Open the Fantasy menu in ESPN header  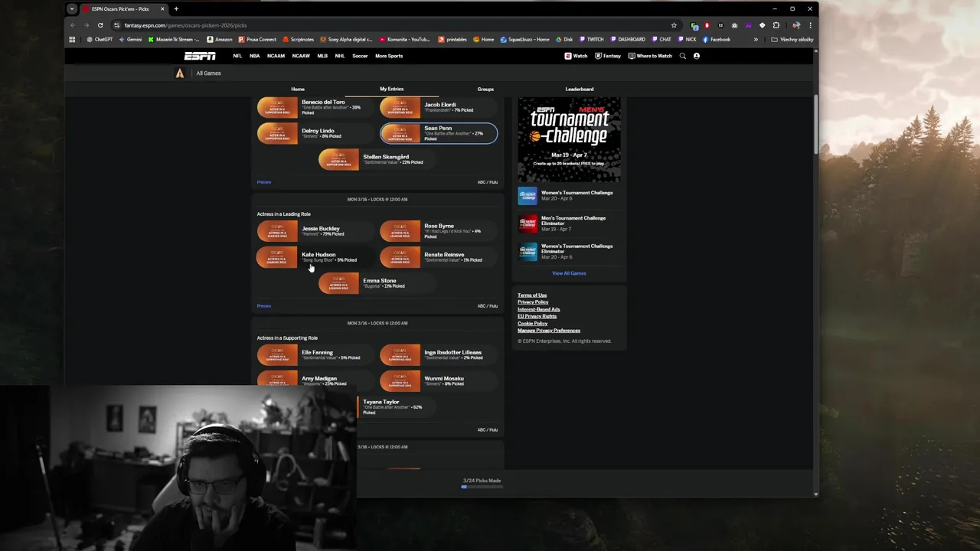tap(608, 56)
